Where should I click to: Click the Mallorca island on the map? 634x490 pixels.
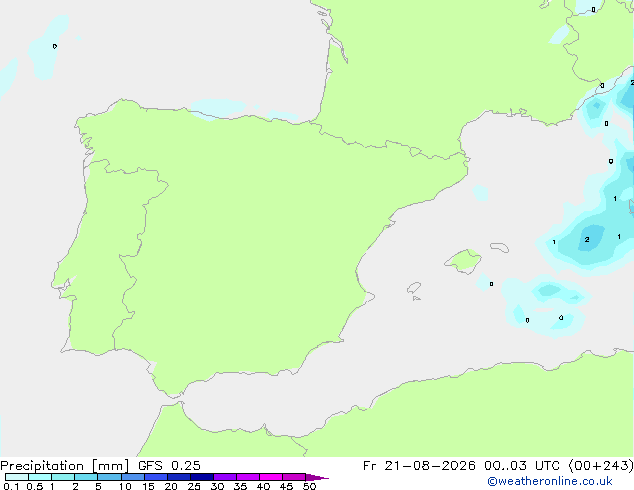tap(464, 261)
